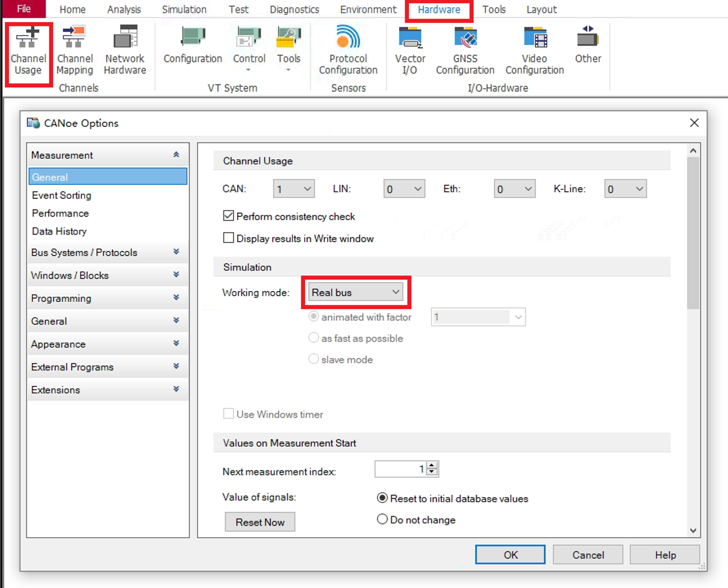Screen dimensions: 728x588
Task: Open VT System Configuration
Action: pyautogui.click(x=193, y=45)
